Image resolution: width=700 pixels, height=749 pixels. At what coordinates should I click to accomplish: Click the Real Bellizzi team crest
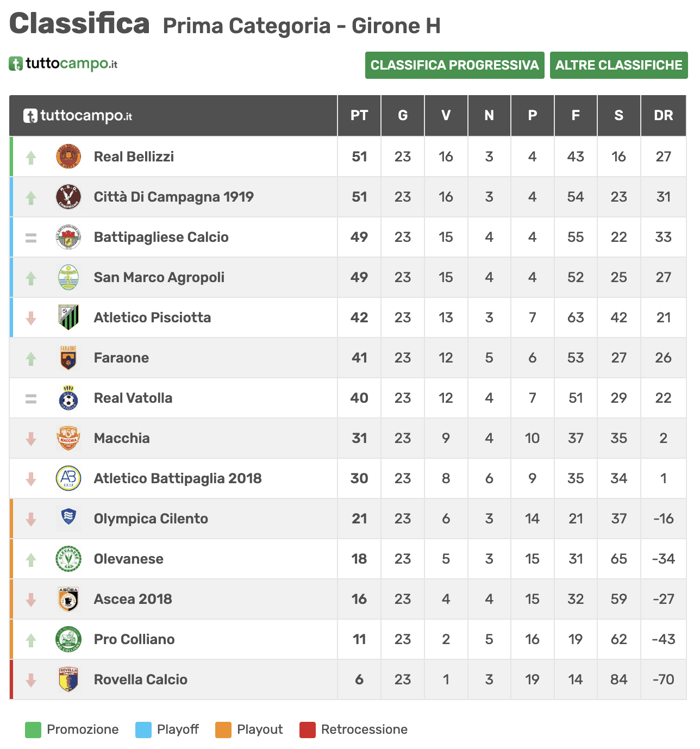[x=68, y=157]
